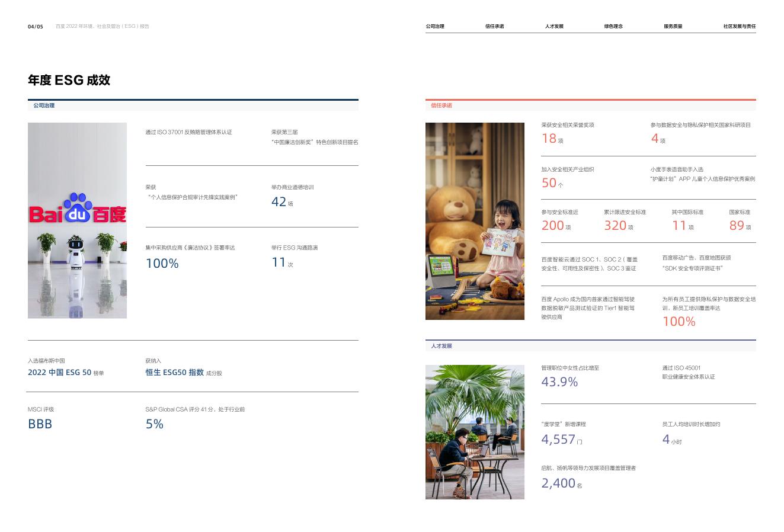Switch to 人才发展 tab in top navigation
The image size is (784, 532).
coord(554,27)
